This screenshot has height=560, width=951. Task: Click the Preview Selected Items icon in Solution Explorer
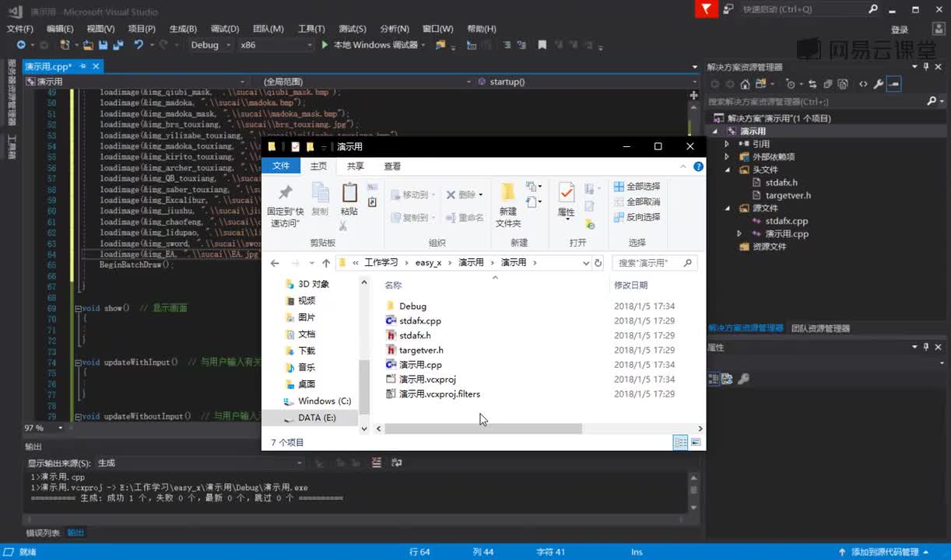coord(894,84)
